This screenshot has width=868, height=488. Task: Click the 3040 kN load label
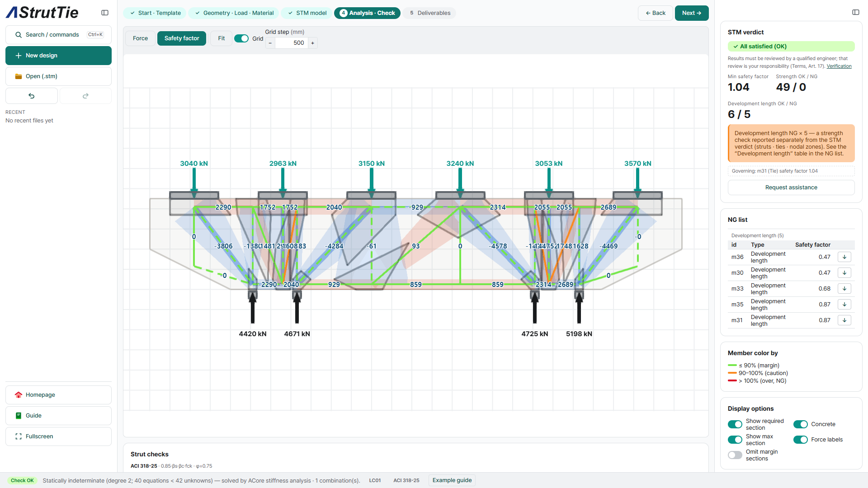(194, 164)
